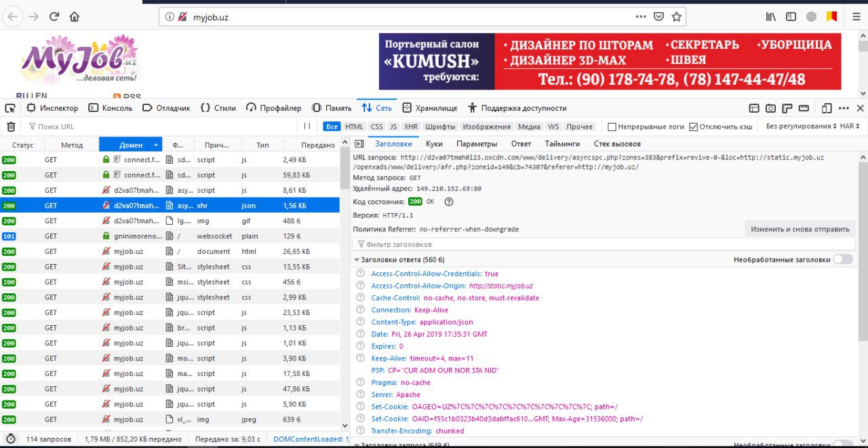Open Отладчик devtools tab
Image resolution: width=868 pixels, height=448 pixels.
tap(166, 108)
